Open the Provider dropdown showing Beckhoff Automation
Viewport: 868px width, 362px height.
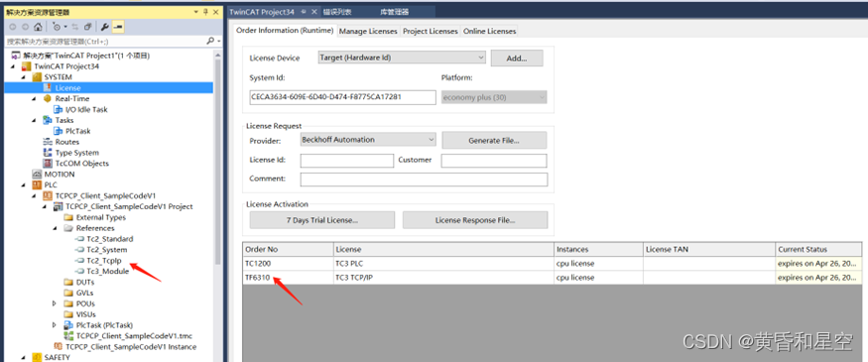[x=368, y=140]
